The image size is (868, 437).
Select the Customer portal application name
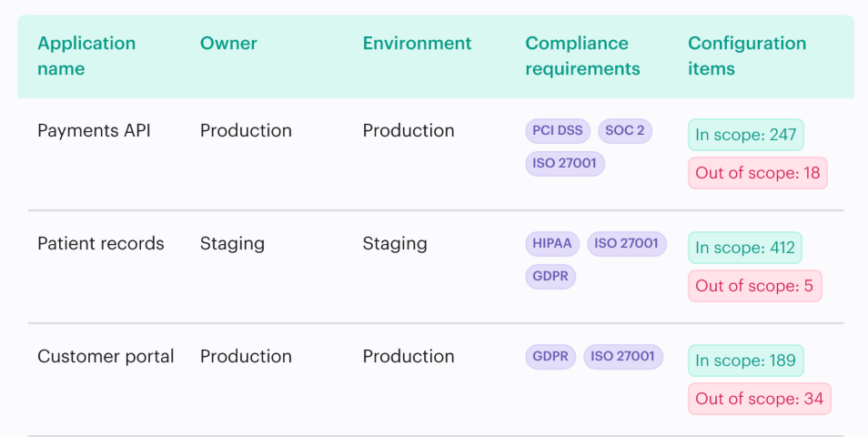click(106, 356)
